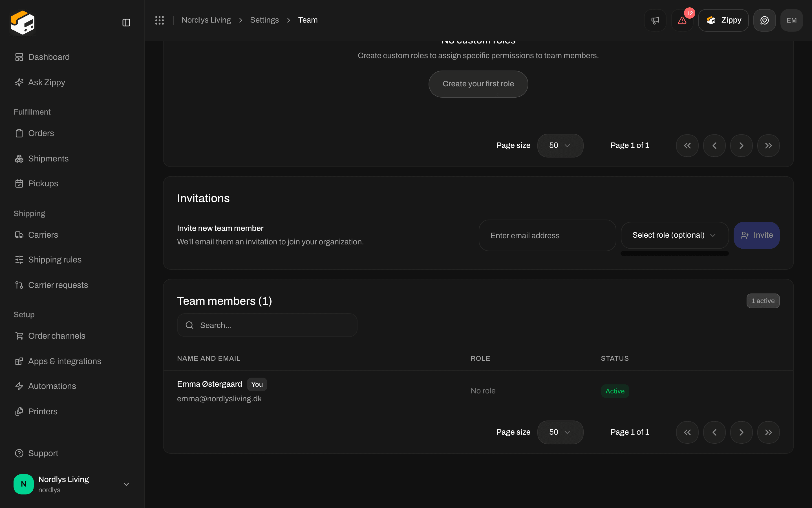Click the Invite button

tap(757, 235)
